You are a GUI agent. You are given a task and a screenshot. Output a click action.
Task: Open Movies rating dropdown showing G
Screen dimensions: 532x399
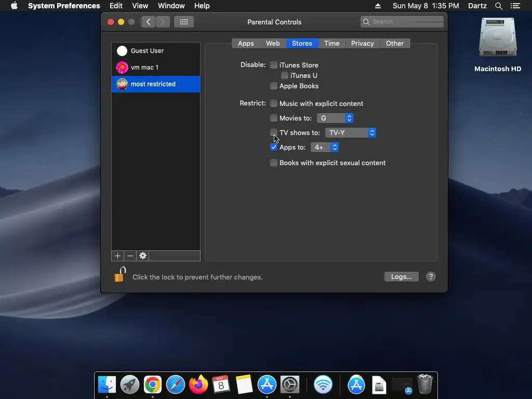(335, 118)
